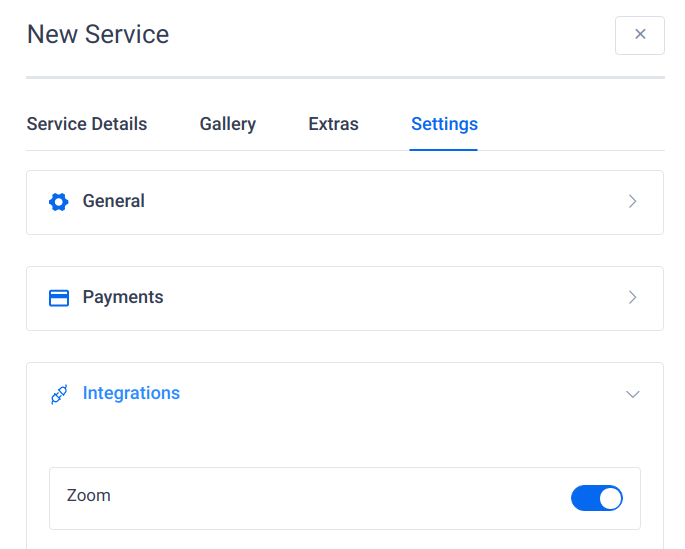Disable the Zoom integration toggle

[x=596, y=498]
